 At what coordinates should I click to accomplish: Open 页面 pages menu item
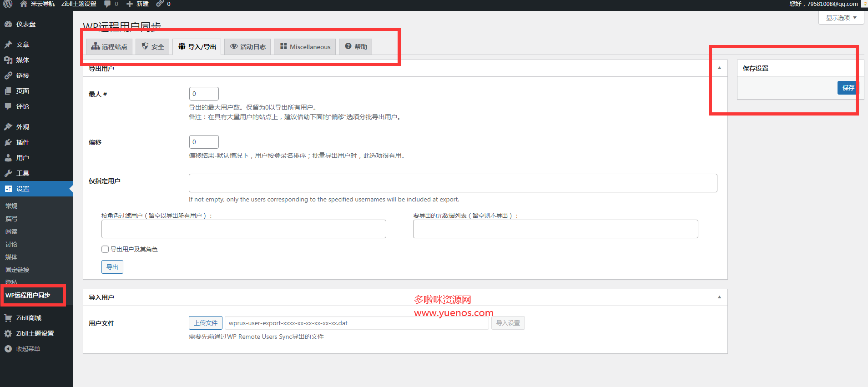pos(36,91)
